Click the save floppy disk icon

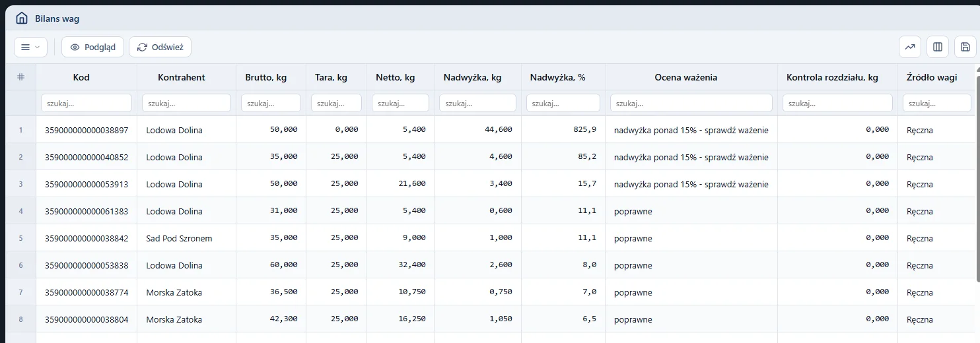pyautogui.click(x=965, y=47)
